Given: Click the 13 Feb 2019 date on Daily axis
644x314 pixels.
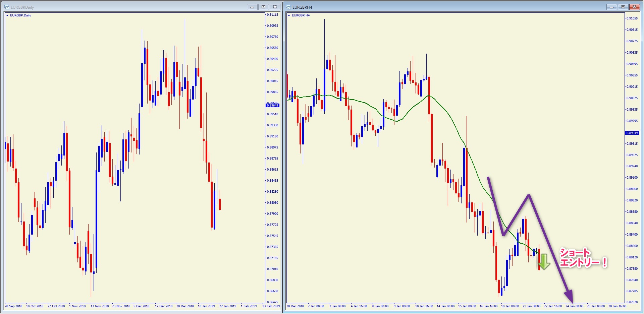Looking at the screenshot, I should click(271, 306).
